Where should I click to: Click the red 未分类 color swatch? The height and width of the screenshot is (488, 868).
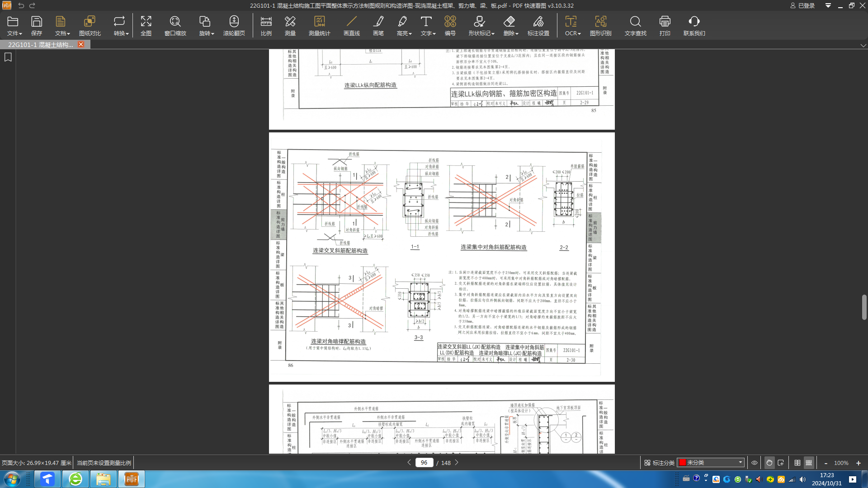[x=683, y=462]
